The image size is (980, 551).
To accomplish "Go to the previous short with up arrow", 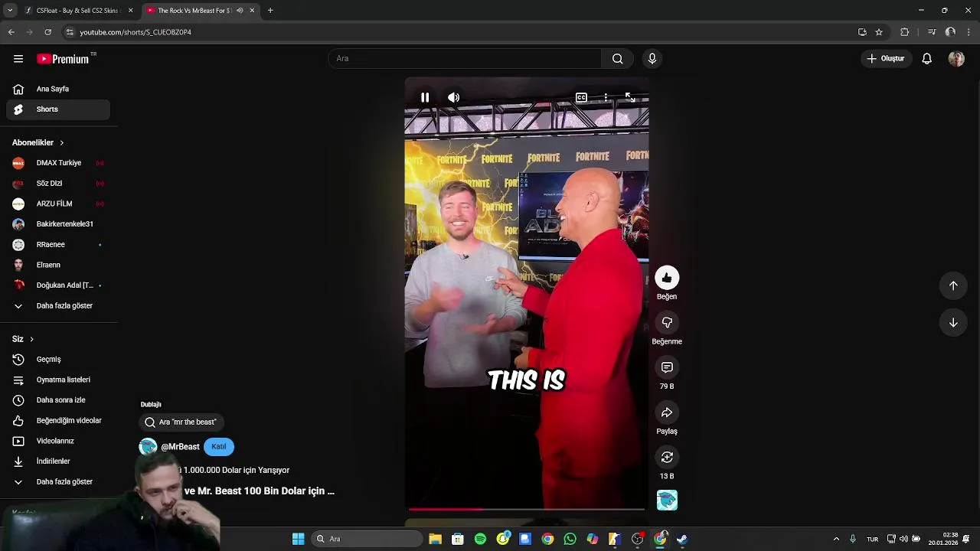I will click(953, 285).
